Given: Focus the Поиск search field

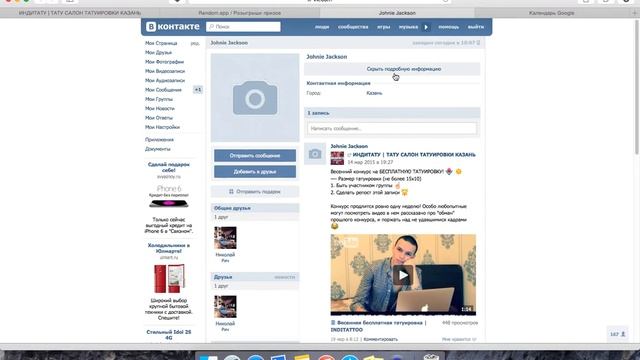Looking at the screenshot, I should tap(243, 27).
